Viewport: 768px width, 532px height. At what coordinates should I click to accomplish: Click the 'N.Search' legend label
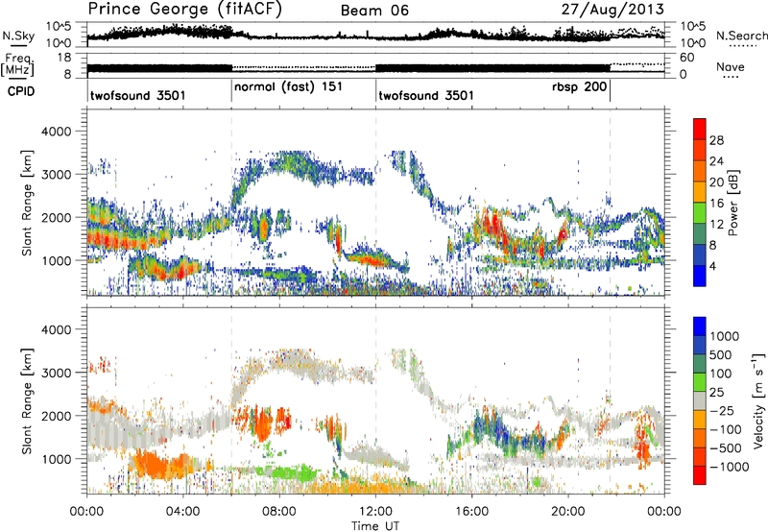click(x=742, y=36)
